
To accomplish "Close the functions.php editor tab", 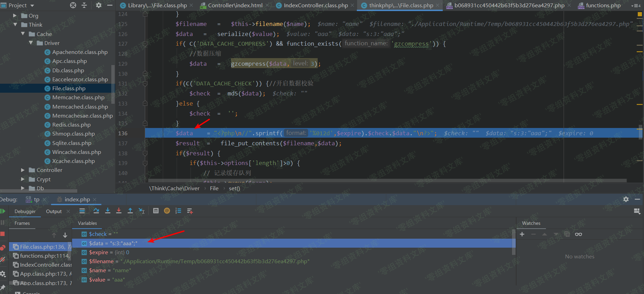I will tap(625, 5).
